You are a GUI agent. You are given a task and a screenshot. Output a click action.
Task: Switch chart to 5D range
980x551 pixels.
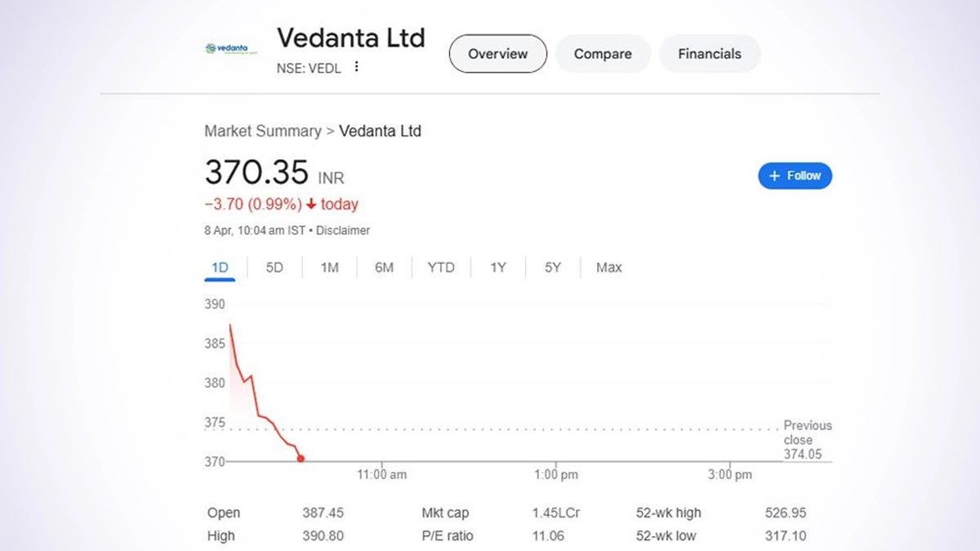[x=274, y=268]
